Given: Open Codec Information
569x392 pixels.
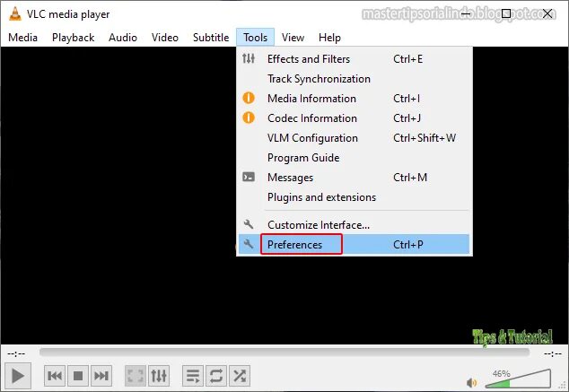Looking at the screenshot, I should tap(355, 118).
